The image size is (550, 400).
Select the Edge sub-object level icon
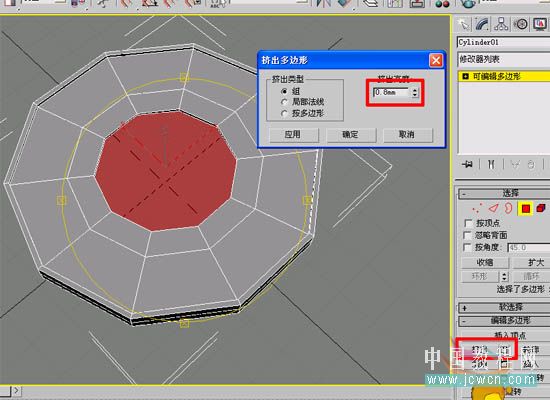494,208
